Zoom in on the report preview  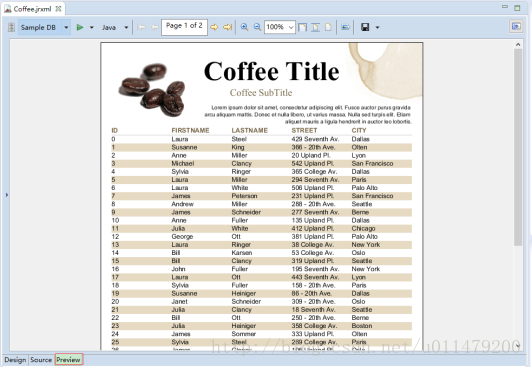[244, 27]
